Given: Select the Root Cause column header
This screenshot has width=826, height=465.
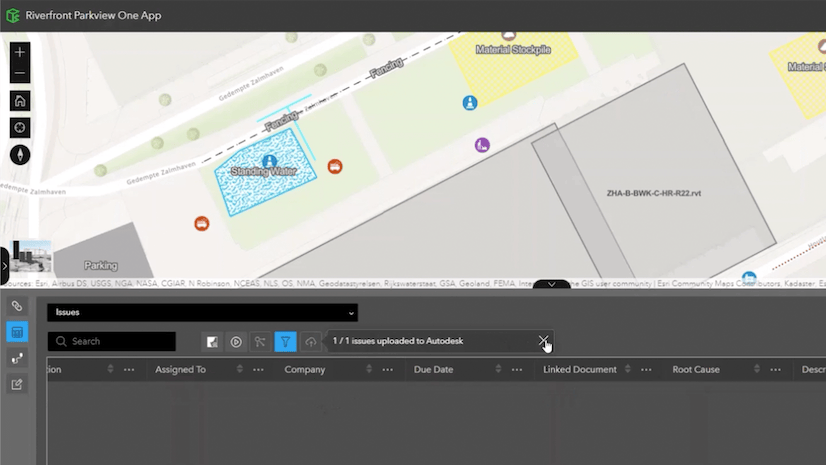Looking at the screenshot, I should click(x=695, y=370).
